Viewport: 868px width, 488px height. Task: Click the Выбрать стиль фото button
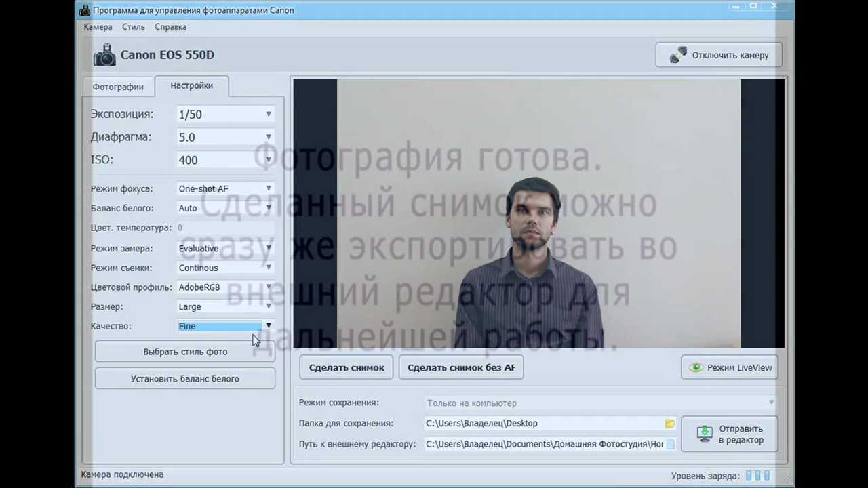pos(185,352)
